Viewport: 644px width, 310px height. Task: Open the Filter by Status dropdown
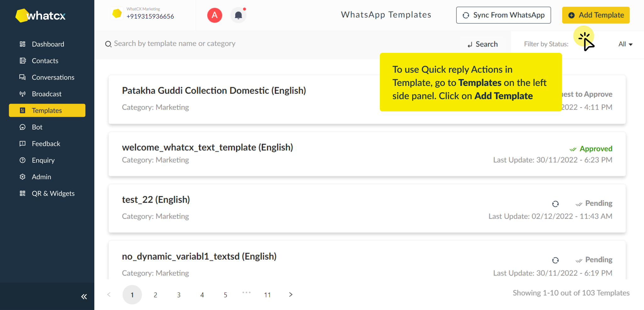click(x=625, y=44)
